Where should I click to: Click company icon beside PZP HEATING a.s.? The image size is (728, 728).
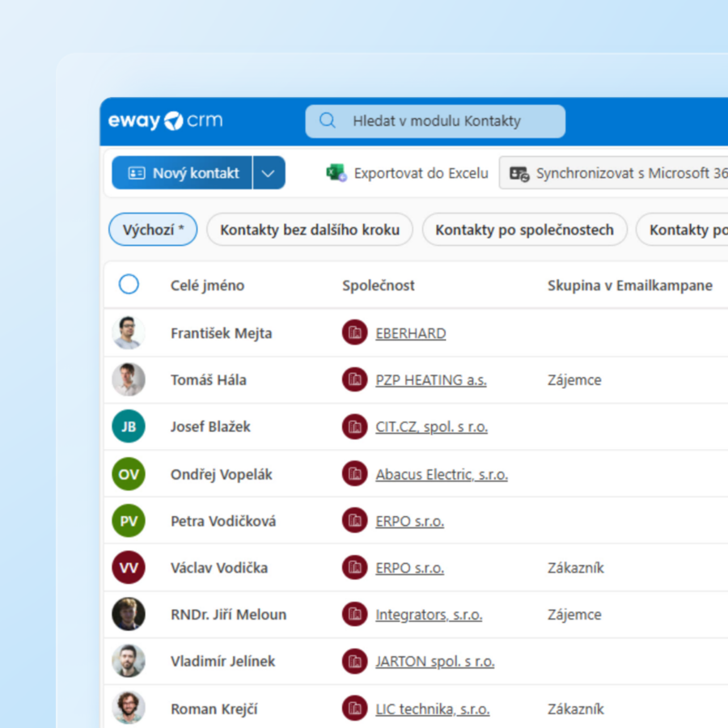pyautogui.click(x=354, y=380)
